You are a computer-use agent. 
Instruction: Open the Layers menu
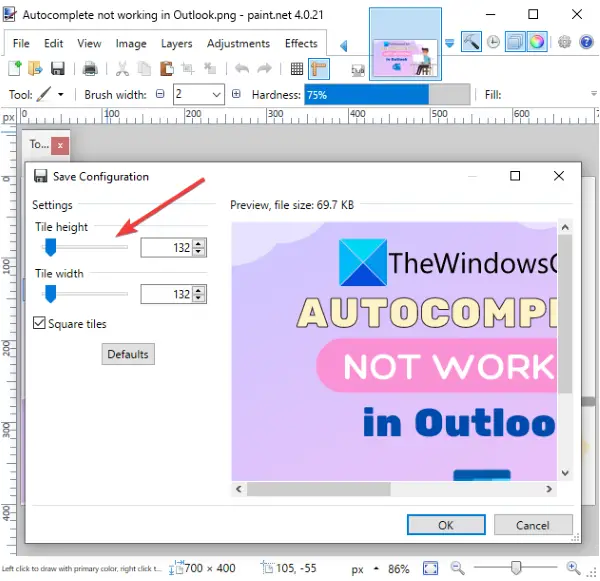176,44
